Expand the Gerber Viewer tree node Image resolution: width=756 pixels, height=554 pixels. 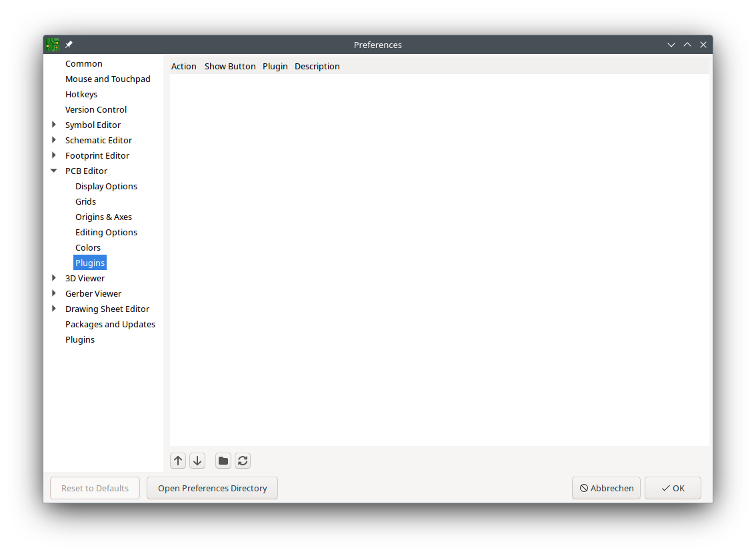coord(54,293)
